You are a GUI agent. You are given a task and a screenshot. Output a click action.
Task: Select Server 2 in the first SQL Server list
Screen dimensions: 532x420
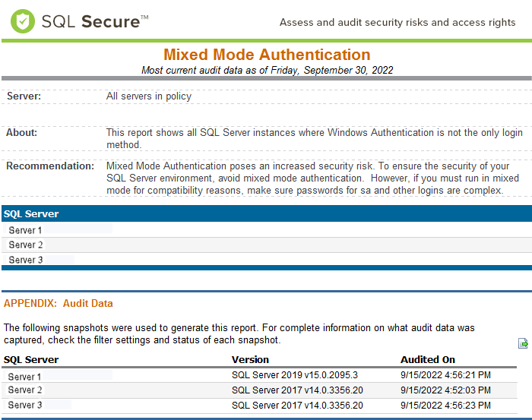click(25, 245)
